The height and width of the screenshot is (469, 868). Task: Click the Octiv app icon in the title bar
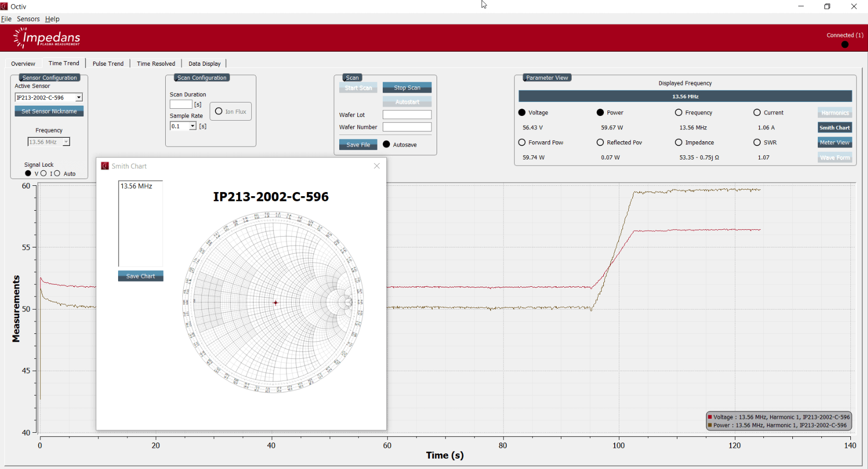(4, 6)
